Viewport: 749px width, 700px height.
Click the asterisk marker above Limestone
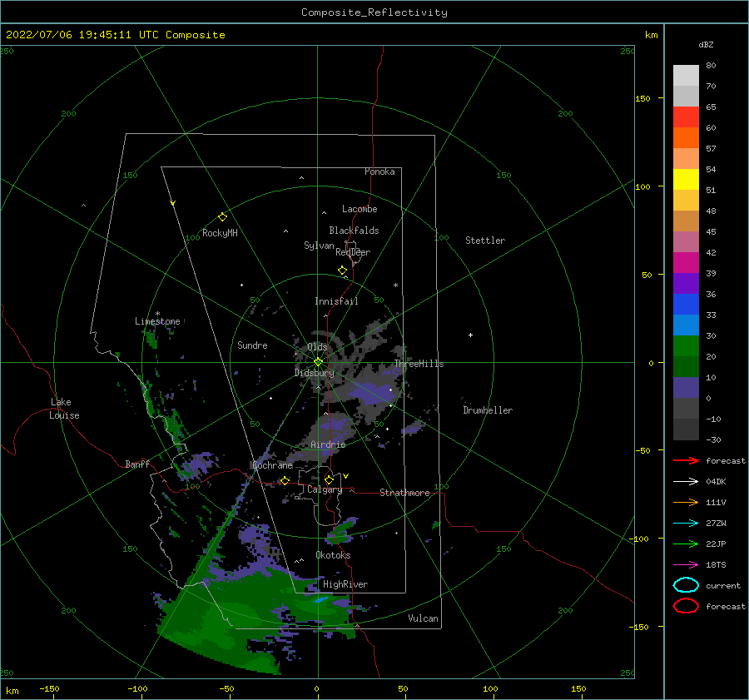click(x=157, y=314)
